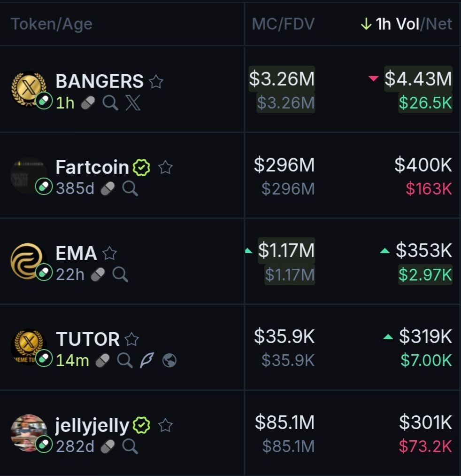Click the magnifier icon in EMA row

click(120, 274)
